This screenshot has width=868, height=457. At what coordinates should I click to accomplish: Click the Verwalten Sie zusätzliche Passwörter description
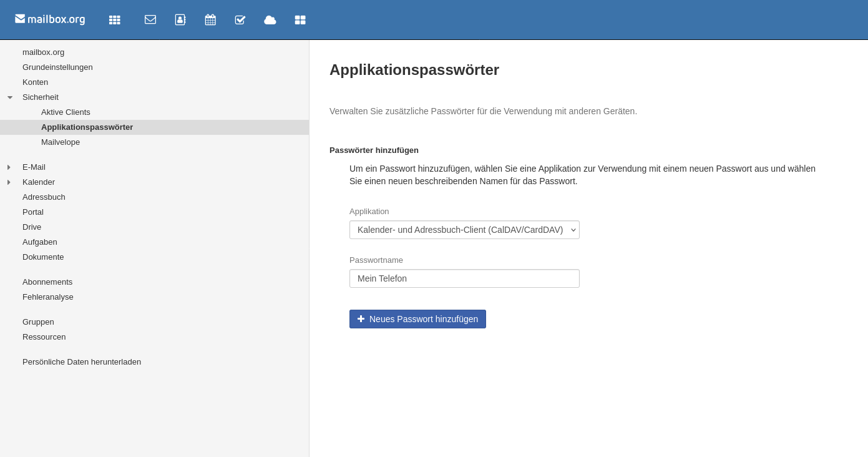tap(483, 111)
